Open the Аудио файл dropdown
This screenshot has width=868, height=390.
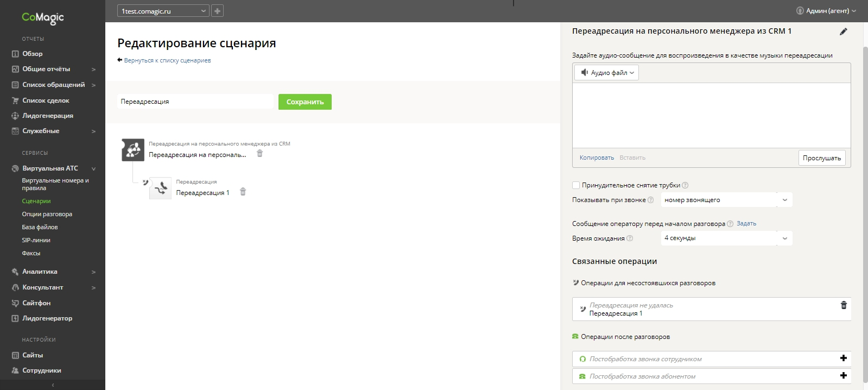coord(607,72)
